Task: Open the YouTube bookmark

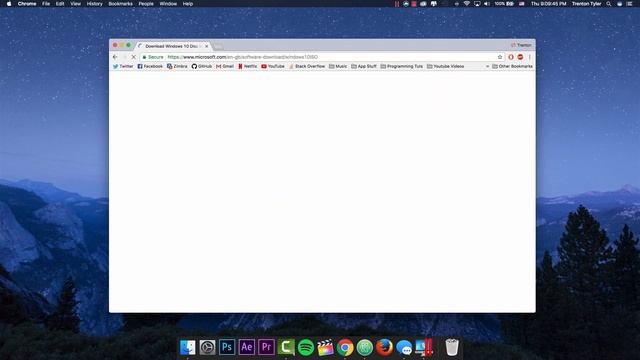Action: (273, 66)
